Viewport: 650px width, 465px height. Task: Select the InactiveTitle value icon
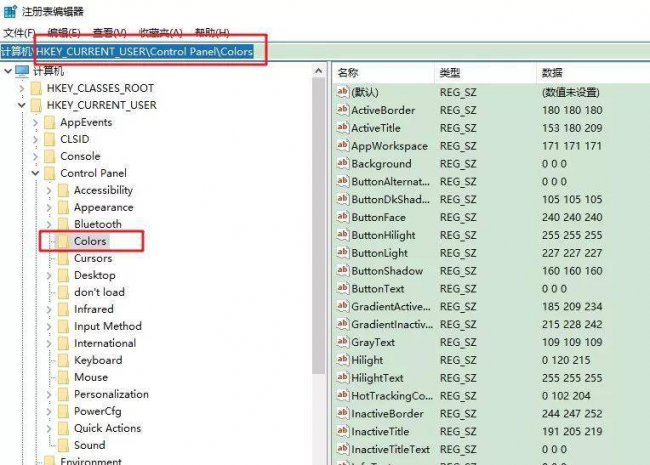tap(342, 431)
